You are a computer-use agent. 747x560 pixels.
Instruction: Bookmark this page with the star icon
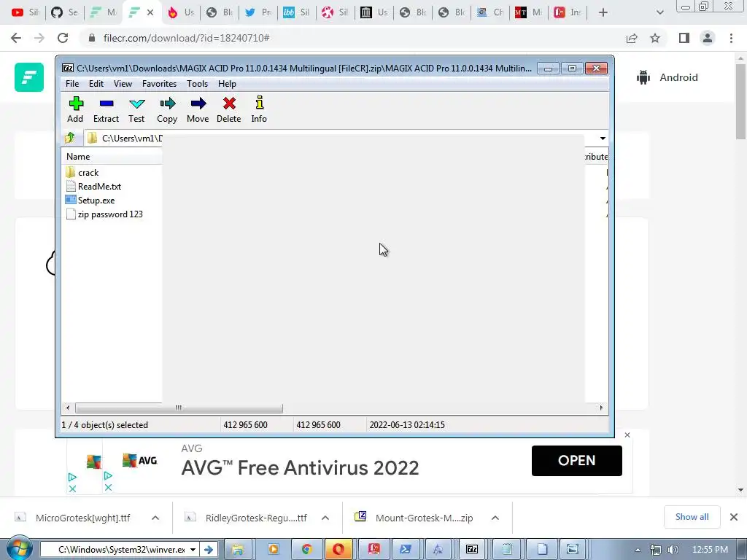[655, 38]
